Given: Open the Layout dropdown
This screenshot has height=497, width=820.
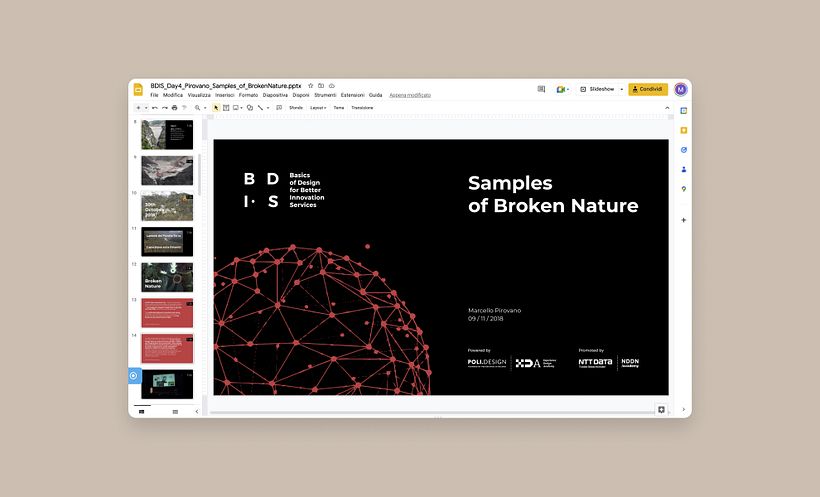Looking at the screenshot, I should pos(318,108).
